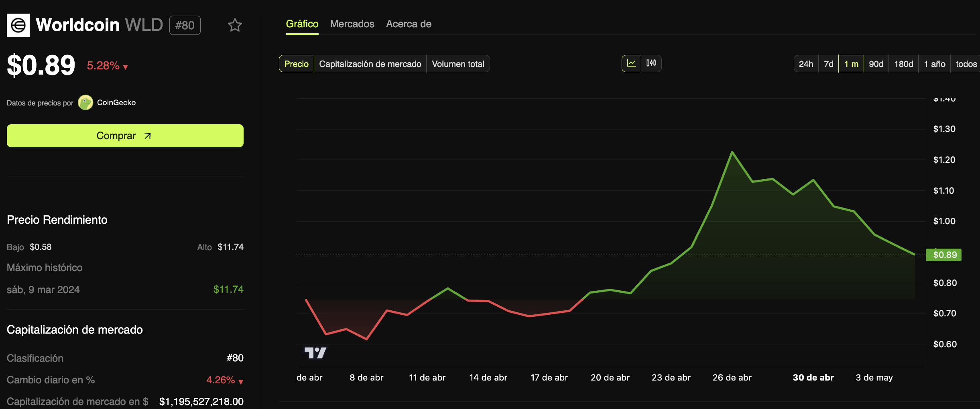Click the $0.60 price axis label

[945, 344]
